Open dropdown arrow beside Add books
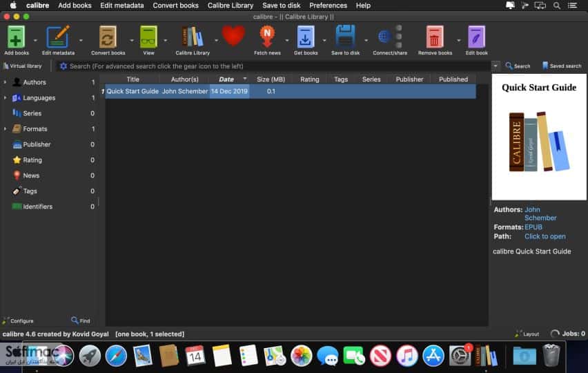 coord(35,40)
